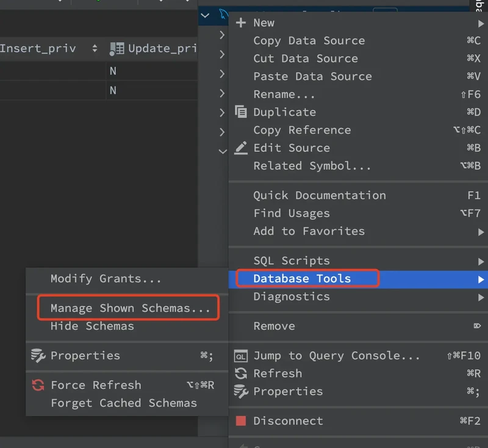Screen dimensions: 488x448
Task: Select Manage Shown Schemas option
Action: click(x=130, y=308)
